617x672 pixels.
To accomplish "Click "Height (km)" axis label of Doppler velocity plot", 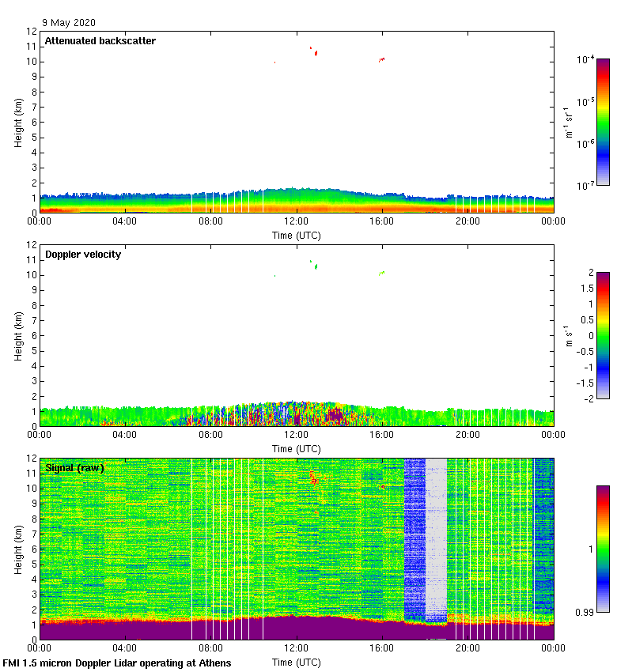I will [x=17, y=335].
